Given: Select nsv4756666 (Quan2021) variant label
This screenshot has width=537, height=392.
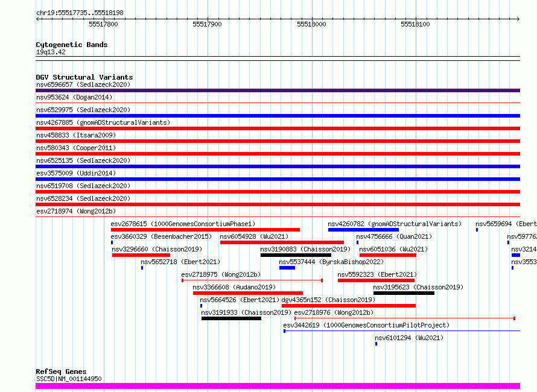Looking at the screenshot, I should 394,236.
